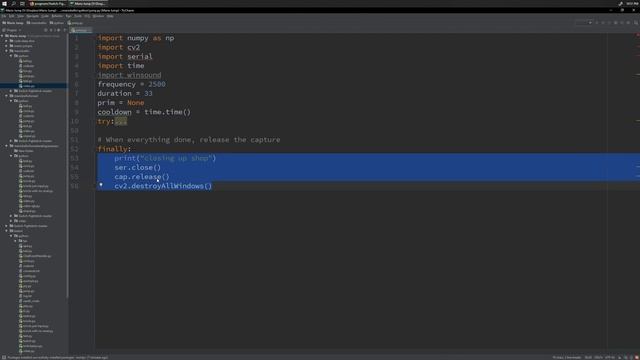Viewport: 640px width, 360px height.
Task: Click the Search Everywhere magnifier icon at toolbar end
Action: click(x=636, y=23)
